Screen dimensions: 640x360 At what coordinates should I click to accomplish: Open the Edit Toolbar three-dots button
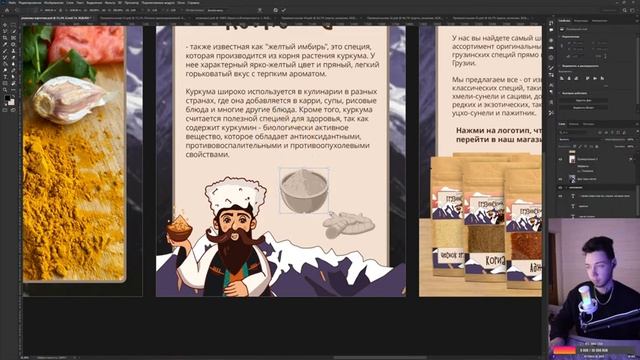(x=13, y=90)
